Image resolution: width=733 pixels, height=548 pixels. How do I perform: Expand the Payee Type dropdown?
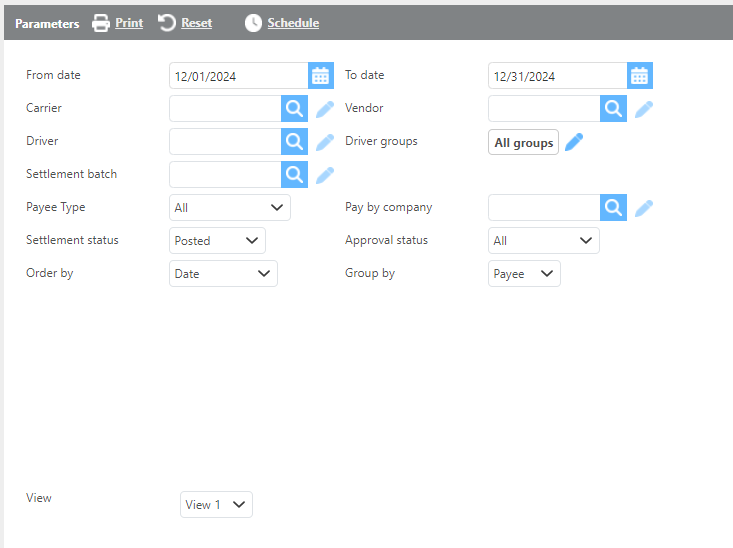tap(230, 208)
